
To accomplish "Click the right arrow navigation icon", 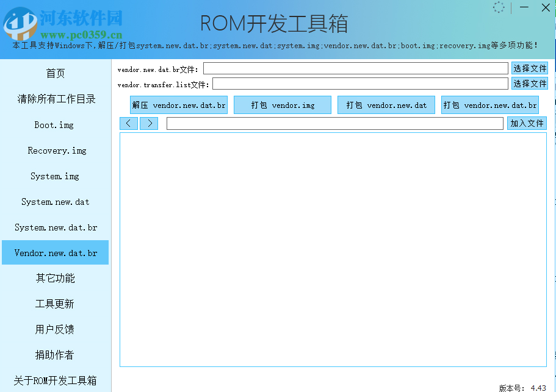I will 149,123.
